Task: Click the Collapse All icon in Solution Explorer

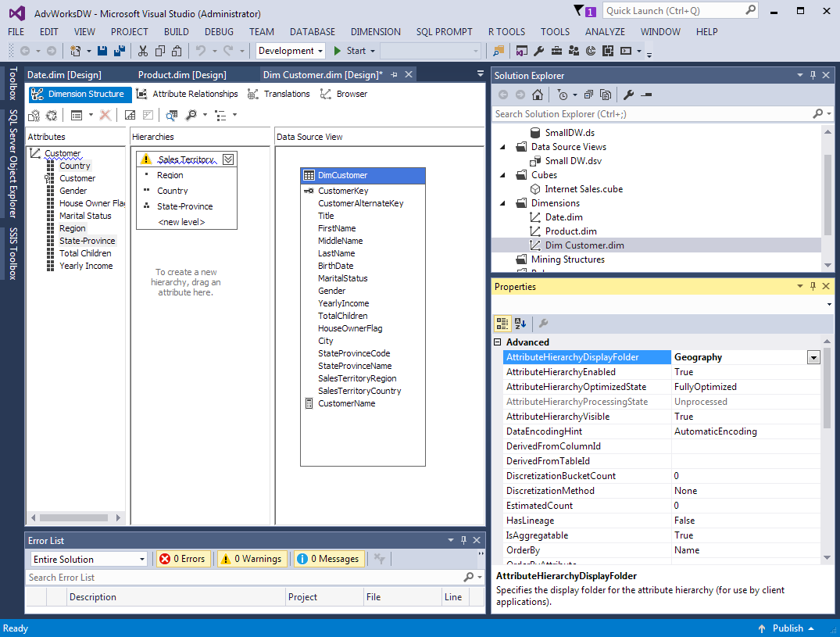Action: pyautogui.click(x=589, y=95)
